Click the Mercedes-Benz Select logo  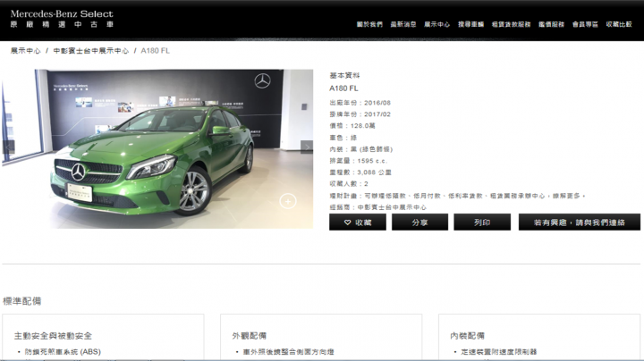[62, 19]
